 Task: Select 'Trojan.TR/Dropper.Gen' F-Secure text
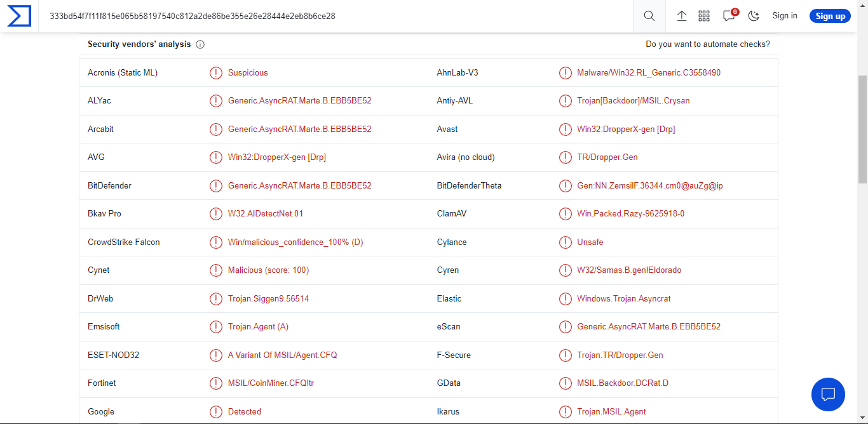coord(620,355)
